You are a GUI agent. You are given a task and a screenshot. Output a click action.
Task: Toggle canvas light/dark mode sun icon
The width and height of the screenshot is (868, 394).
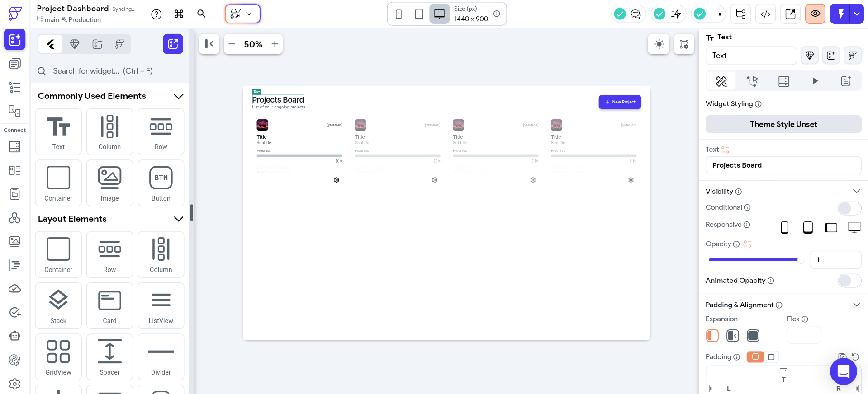click(x=659, y=44)
